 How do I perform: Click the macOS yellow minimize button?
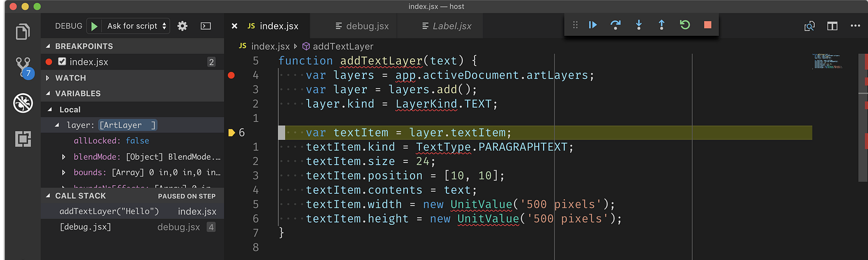point(25,6)
